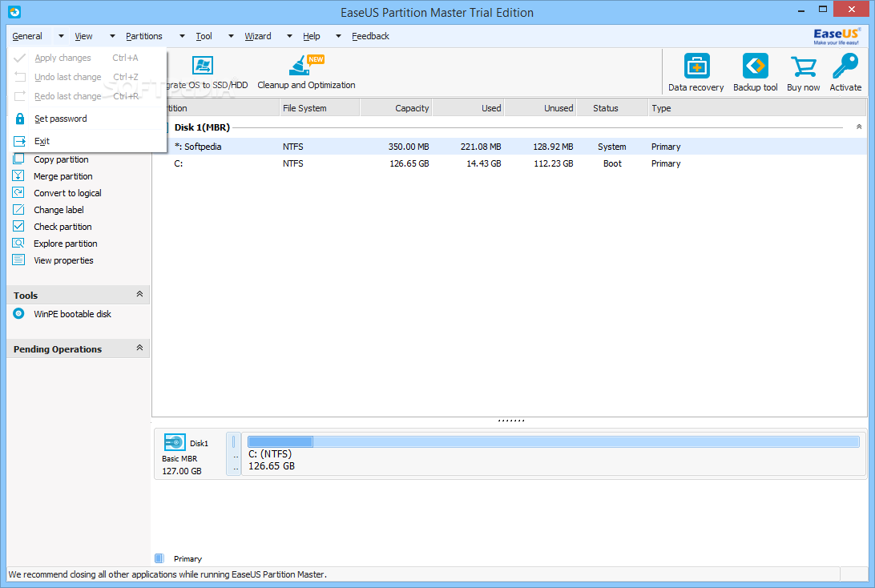Select the *: Softpedia partition row
Viewport: 875px width, 588px height.
pos(510,147)
